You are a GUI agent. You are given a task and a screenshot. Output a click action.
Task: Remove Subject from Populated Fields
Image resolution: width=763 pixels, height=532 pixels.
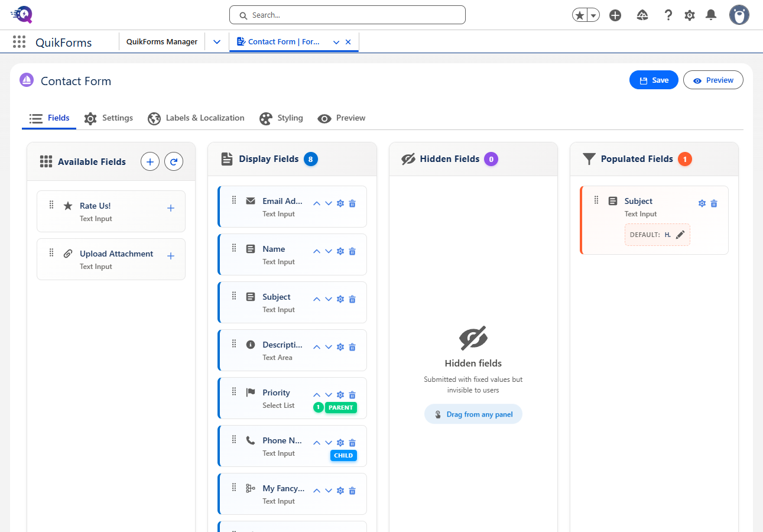(x=714, y=203)
